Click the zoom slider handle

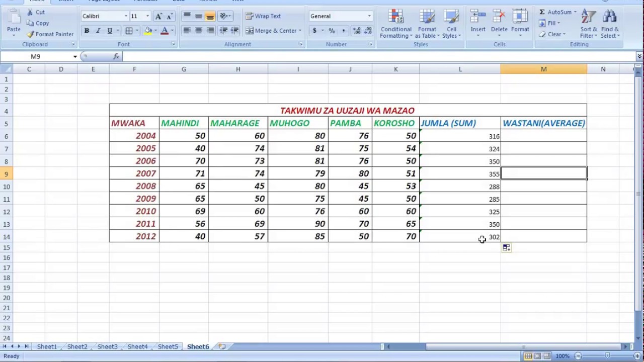(x=607, y=356)
